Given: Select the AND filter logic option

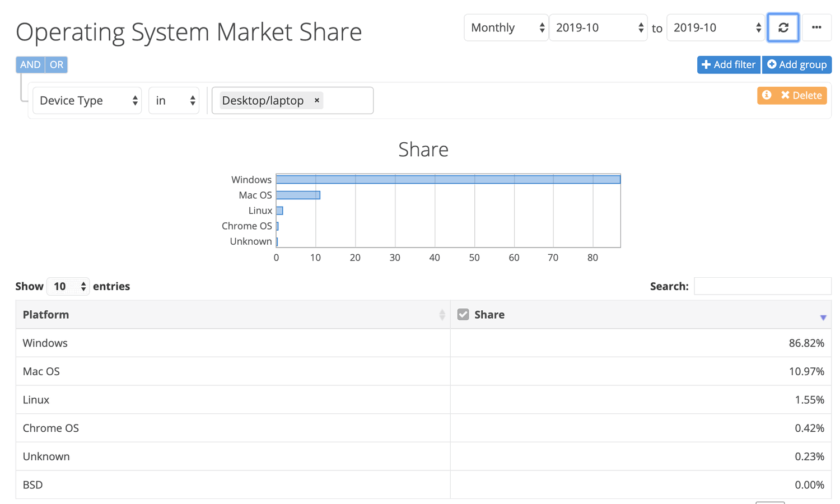Looking at the screenshot, I should click(30, 64).
